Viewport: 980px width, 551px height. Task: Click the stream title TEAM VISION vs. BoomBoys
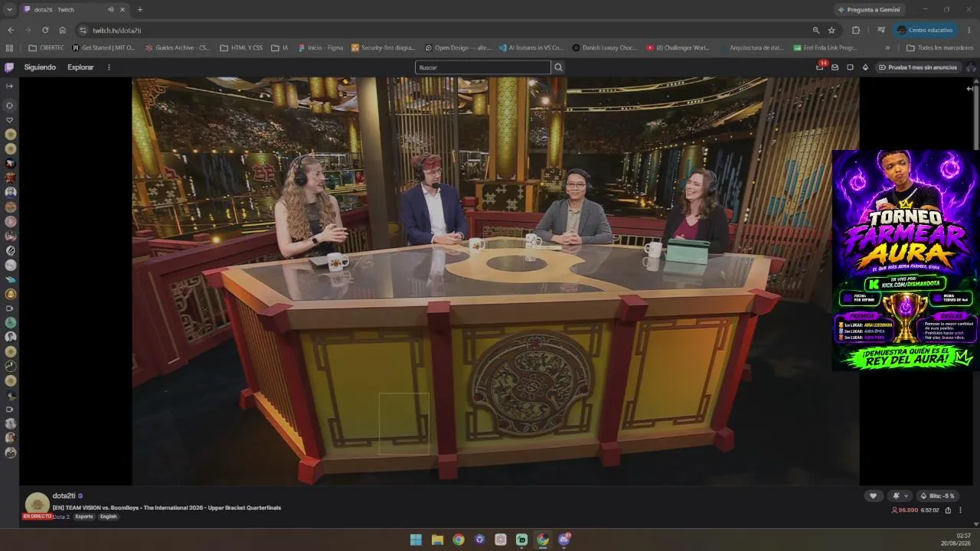point(166,507)
